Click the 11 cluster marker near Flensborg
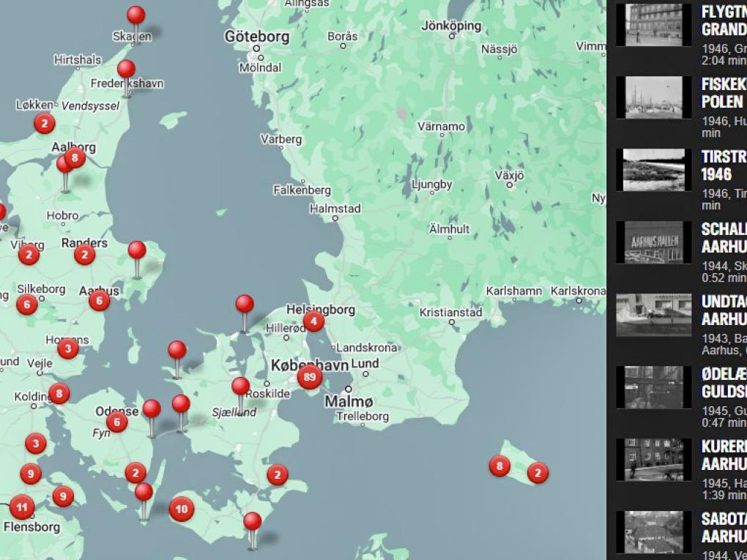Viewport: 747px width, 560px height. (x=21, y=507)
